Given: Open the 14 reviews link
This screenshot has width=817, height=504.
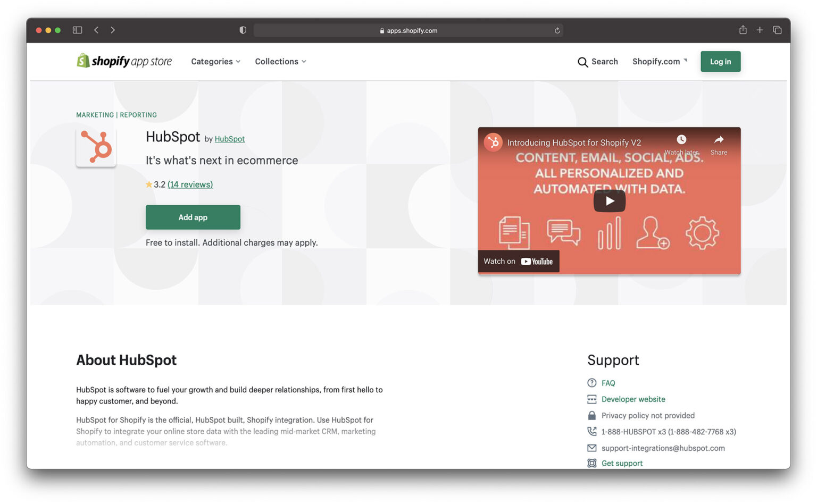Looking at the screenshot, I should pos(190,184).
